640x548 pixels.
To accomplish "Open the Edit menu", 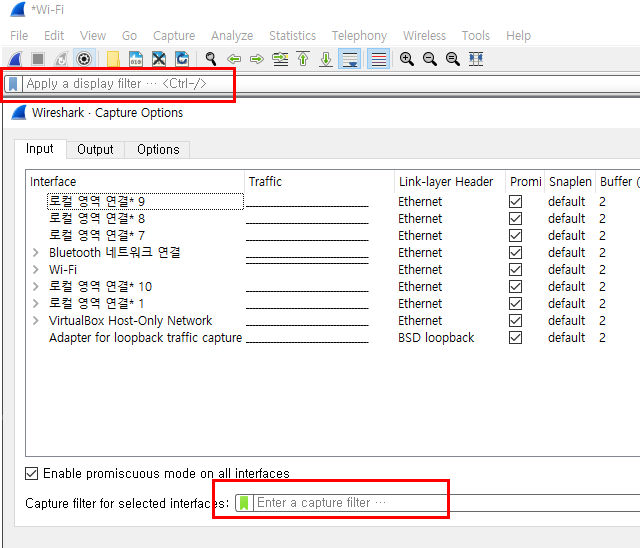I will pyautogui.click(x=54, y=36).
